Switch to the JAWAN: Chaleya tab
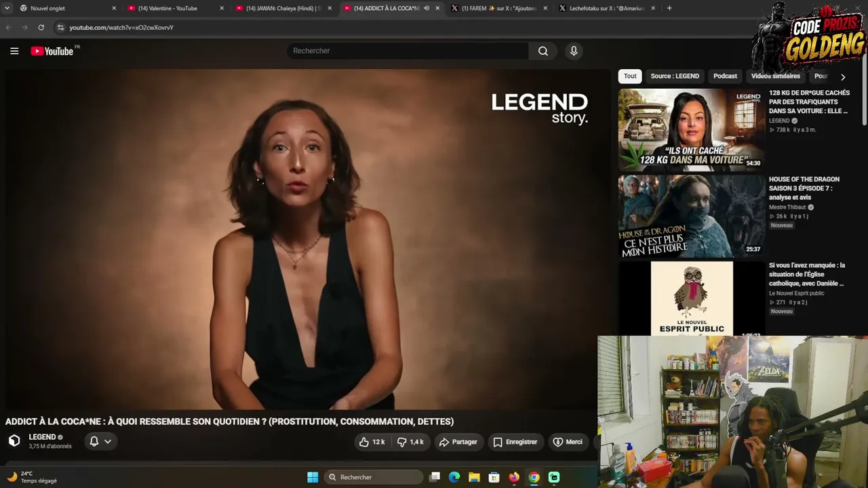This screenshot has height=488, width=868. (283, 8)
